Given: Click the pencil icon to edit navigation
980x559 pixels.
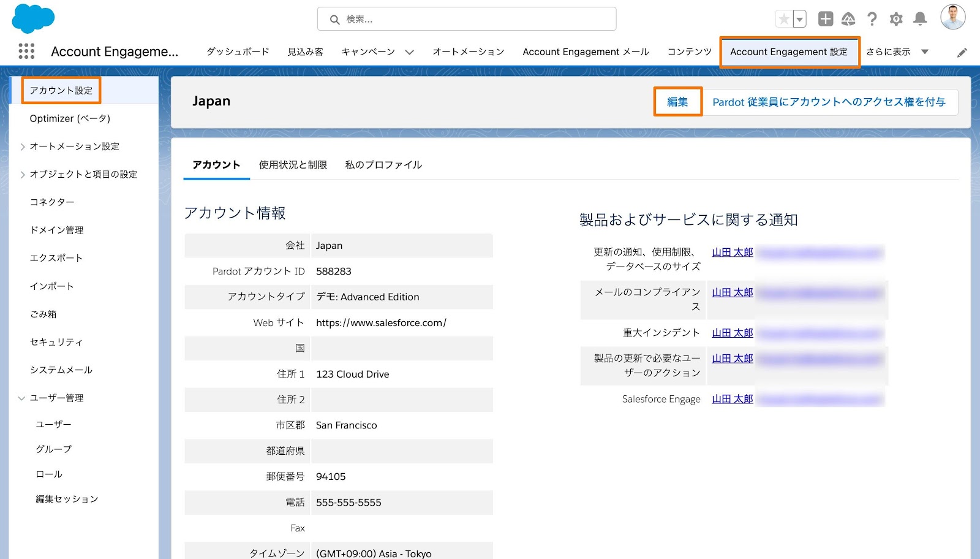Looking at the screenshot, I should [x=962, y=53].
